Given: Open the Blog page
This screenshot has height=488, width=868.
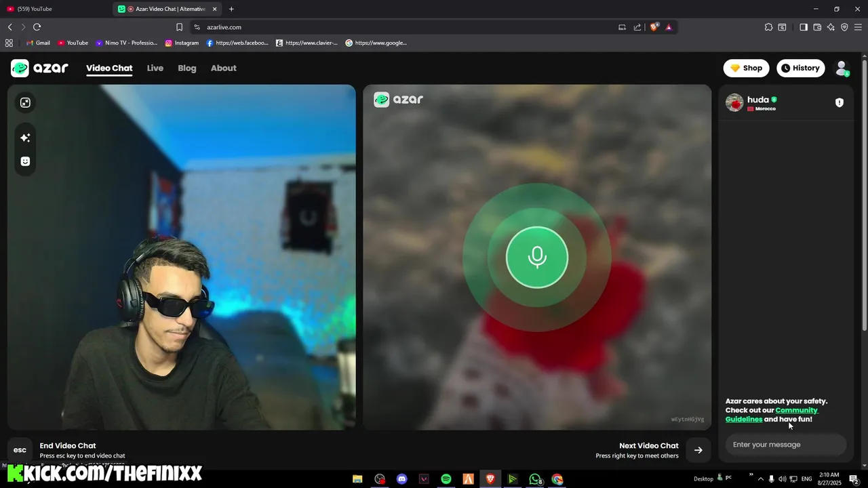Looking at the screenshot, I should click(187, 68).
